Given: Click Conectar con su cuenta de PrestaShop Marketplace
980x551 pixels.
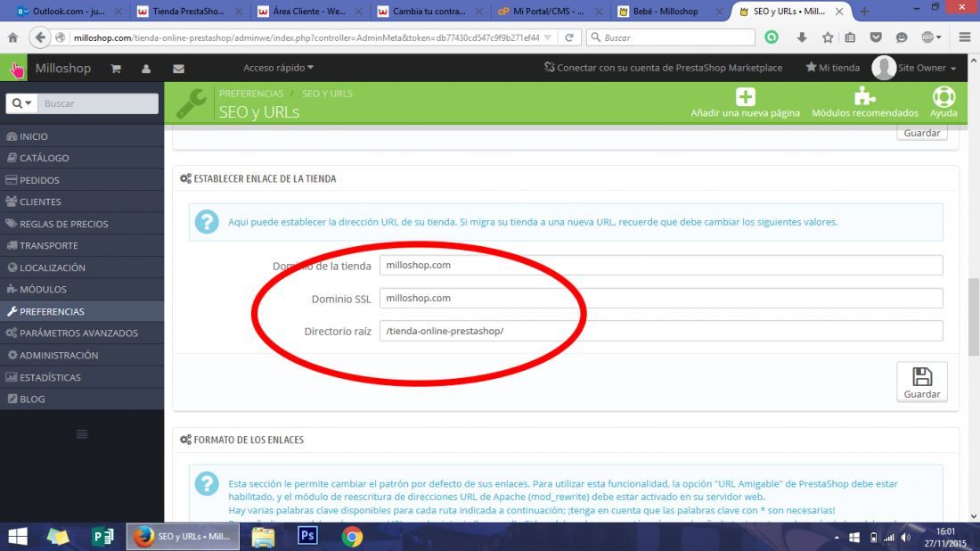Looking at the screenshot, I should coord(663,68).
